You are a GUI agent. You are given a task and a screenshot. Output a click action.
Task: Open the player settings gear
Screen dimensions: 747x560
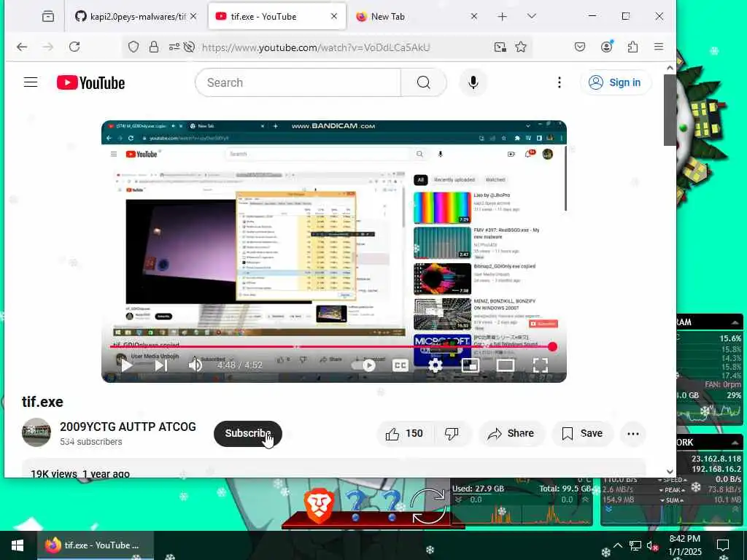click(x=435, y=366)
